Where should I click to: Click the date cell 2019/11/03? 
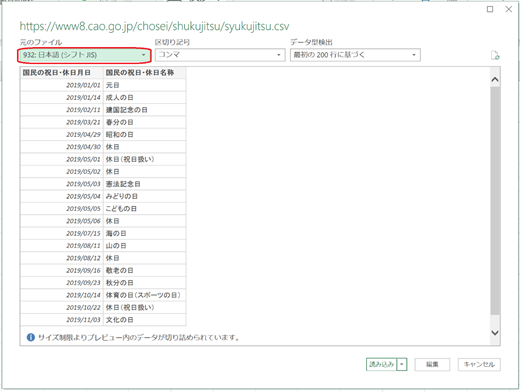point(62,320)
